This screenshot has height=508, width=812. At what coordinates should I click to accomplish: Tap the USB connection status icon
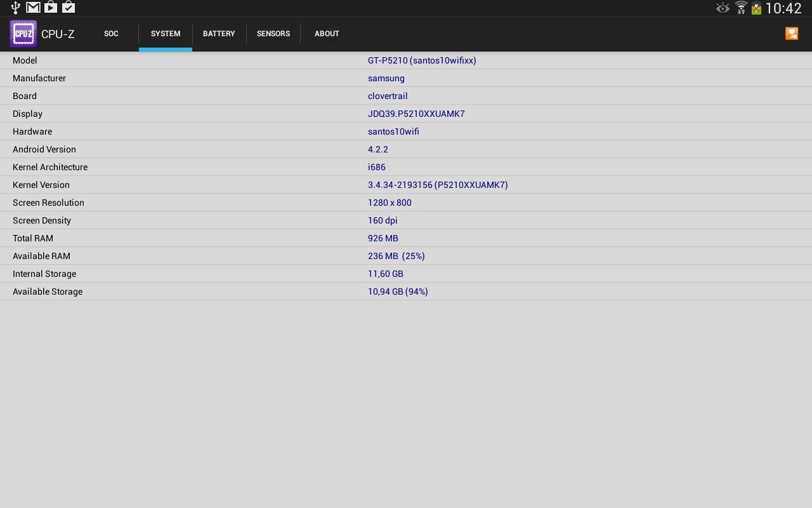pos(16,8)
